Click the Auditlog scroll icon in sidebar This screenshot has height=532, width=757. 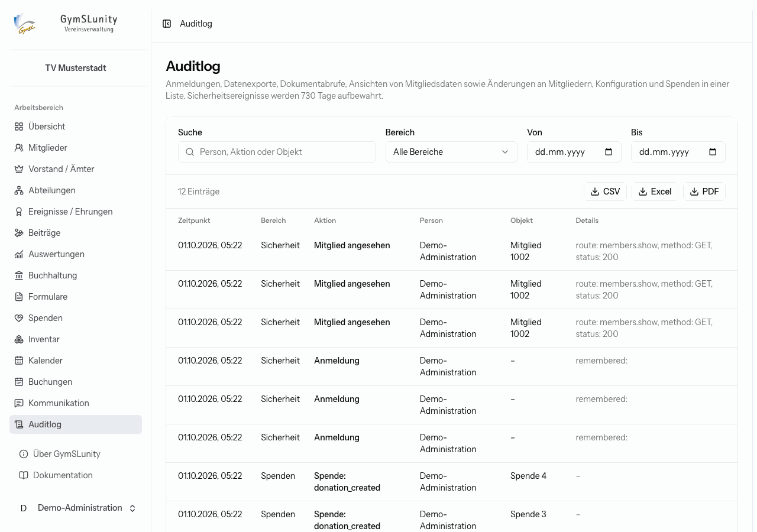[x=19, y=424]
